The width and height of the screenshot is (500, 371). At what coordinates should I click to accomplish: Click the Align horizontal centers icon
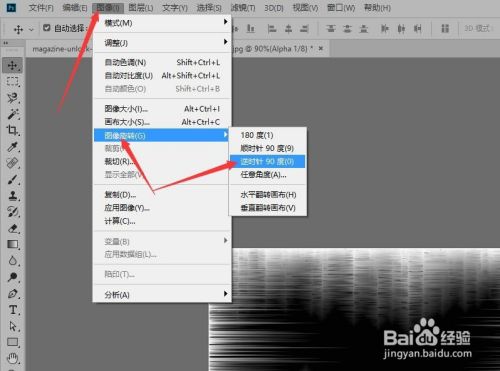(x=288, y=29)
